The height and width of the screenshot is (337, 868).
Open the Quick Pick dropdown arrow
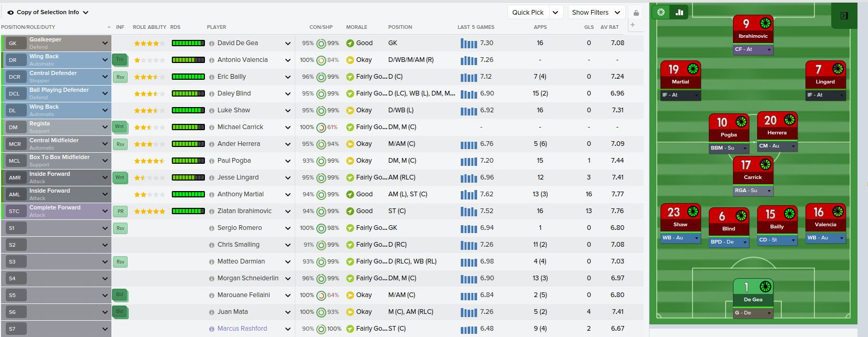pos(555,13)
